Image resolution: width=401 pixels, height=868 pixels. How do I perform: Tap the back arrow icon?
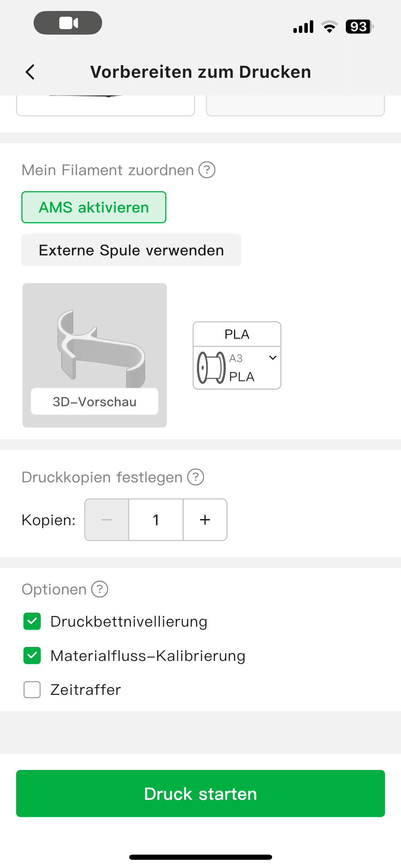pyautogui.click(x=30, y=72)
